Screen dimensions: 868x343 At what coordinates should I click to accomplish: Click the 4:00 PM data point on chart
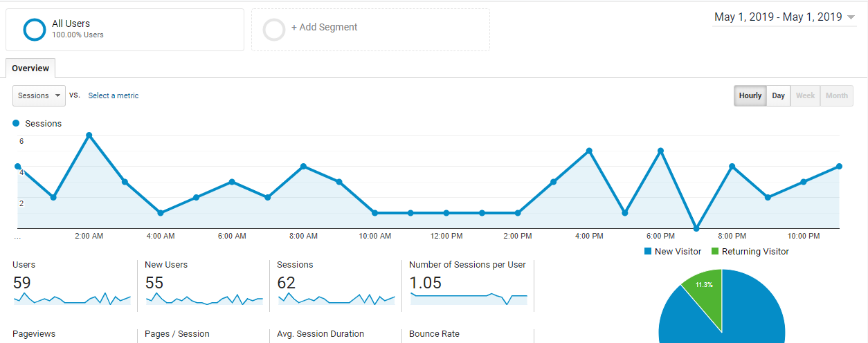(589, 151)
